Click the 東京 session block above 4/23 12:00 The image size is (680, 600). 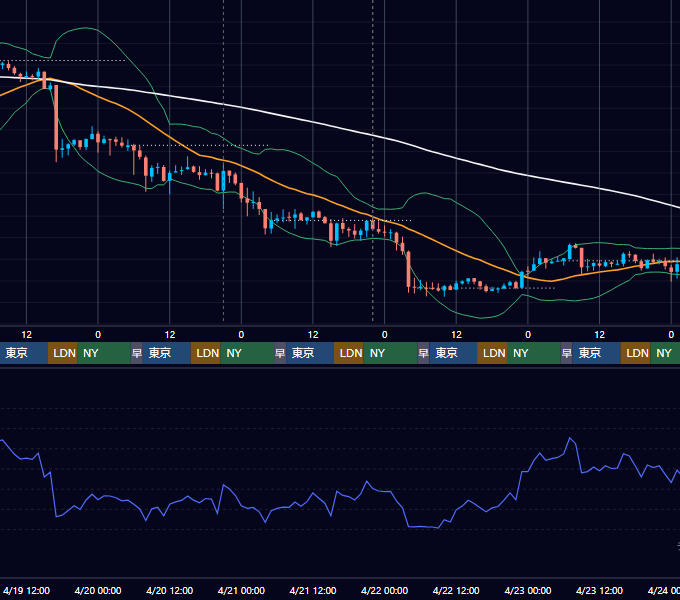coord(597,353)
